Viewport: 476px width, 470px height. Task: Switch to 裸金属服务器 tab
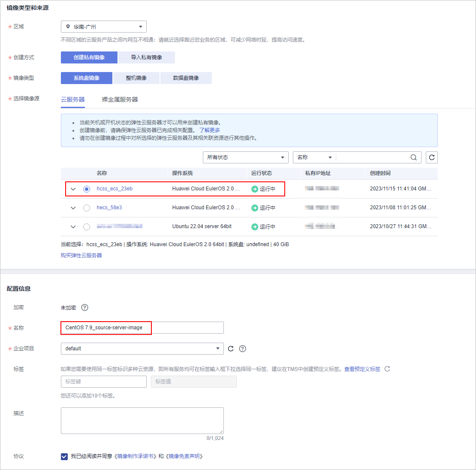[x=120, y=99]
